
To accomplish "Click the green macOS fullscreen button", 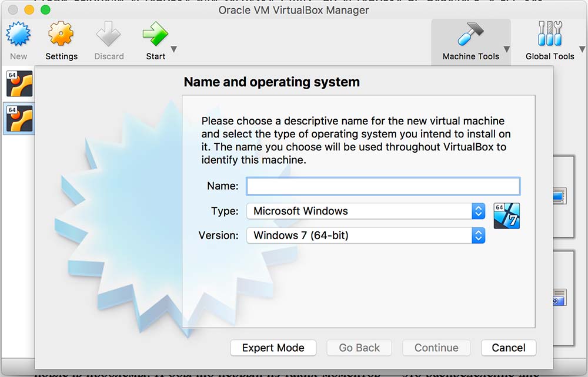I will coord(46,10).
